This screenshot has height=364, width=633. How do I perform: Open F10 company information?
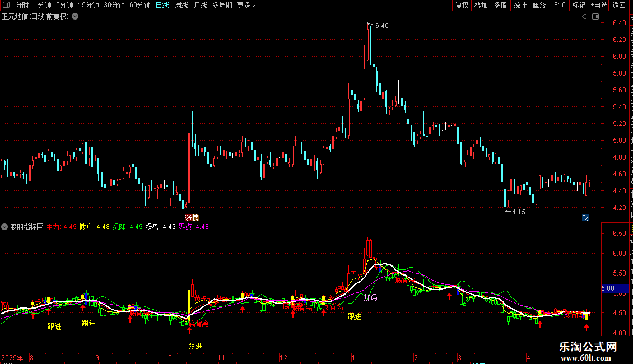(559, 5)
